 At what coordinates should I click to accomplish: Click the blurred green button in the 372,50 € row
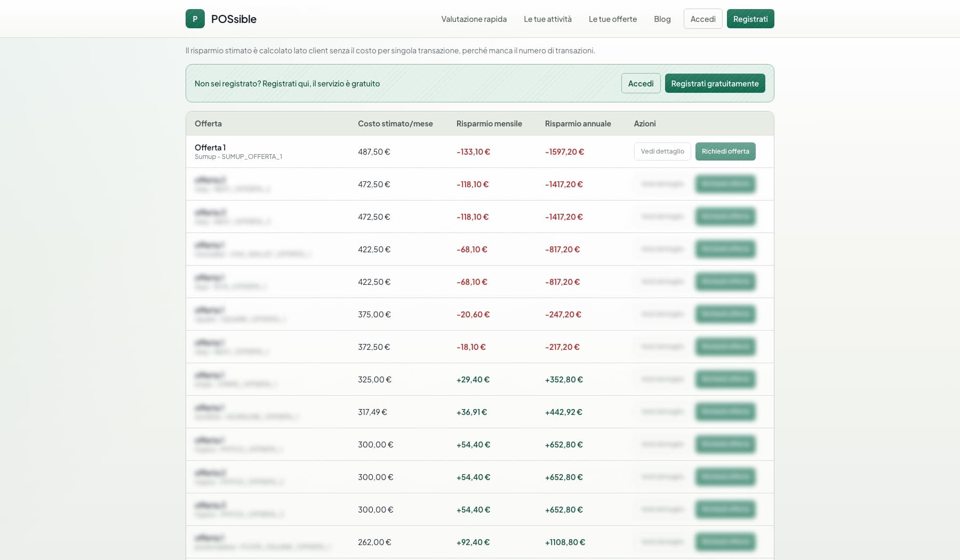725,347
